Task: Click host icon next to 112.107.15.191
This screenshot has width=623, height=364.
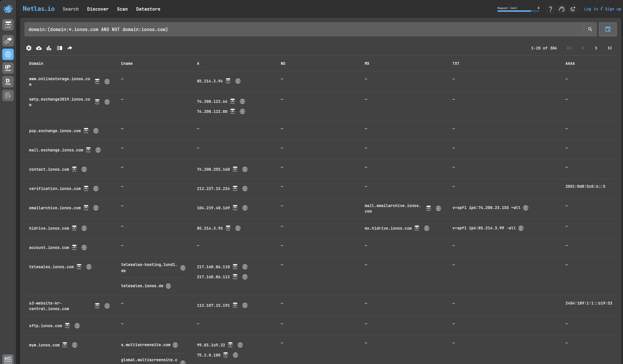Action: 235,305
